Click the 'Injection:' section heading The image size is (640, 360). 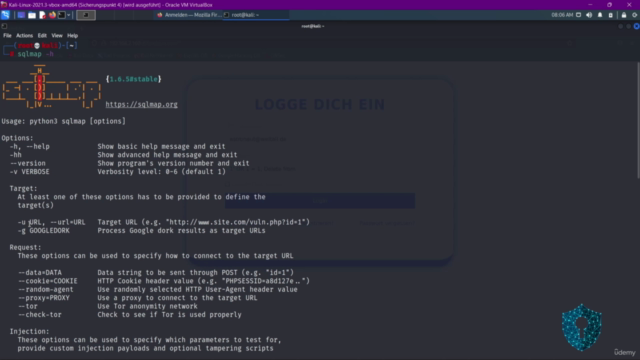pyautogui.click(x=29, y=331)
